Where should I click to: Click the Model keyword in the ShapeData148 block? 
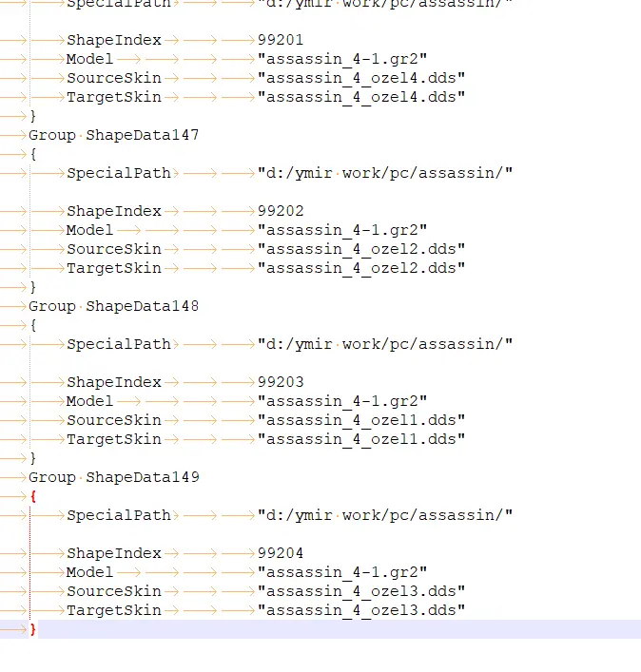point(89,401)
